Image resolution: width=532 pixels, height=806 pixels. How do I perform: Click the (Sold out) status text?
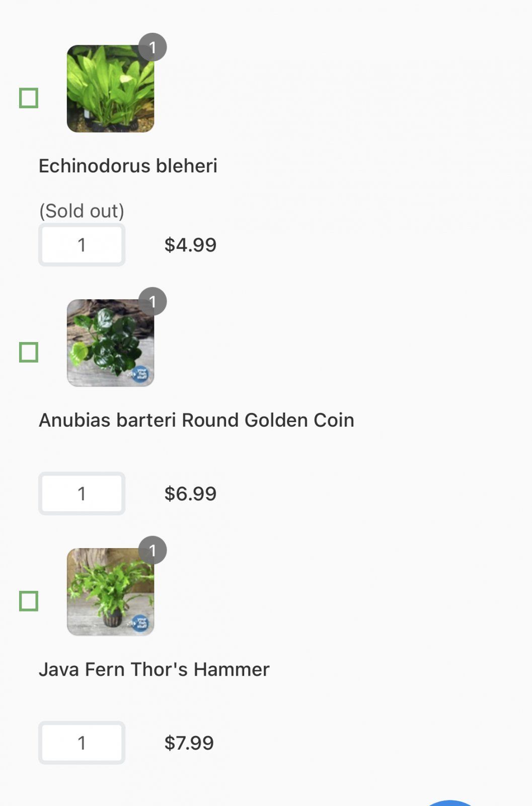(82, 211)
